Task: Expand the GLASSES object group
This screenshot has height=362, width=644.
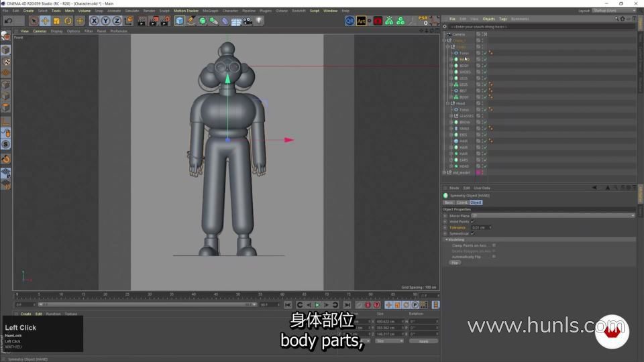Action: (x=451, y=116)
